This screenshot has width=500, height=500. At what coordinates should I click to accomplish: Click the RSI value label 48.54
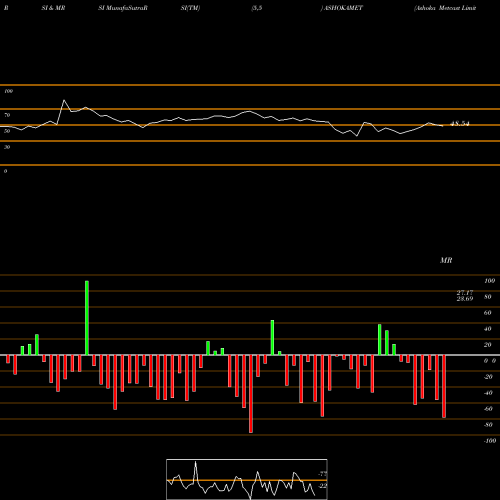(460, 124)
